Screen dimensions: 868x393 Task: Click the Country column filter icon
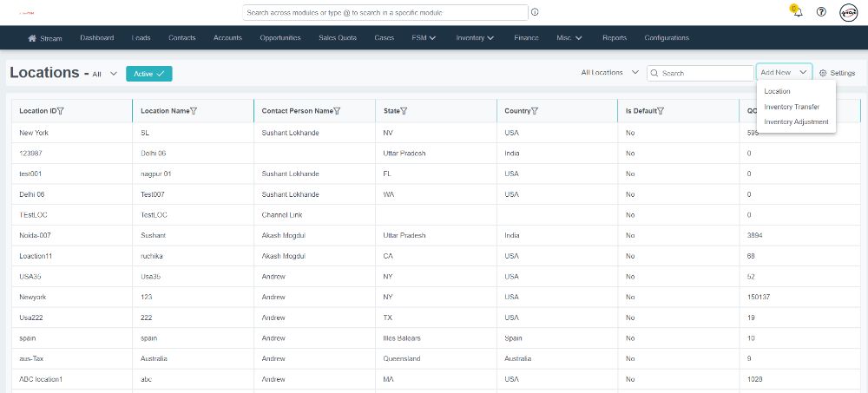[534, 111]
